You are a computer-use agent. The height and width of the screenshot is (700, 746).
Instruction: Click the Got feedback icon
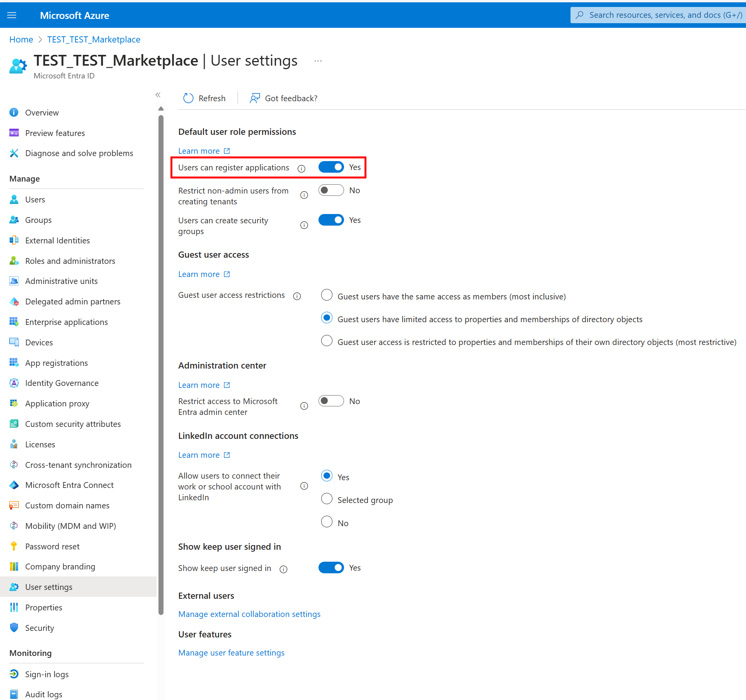pos(255,98)
